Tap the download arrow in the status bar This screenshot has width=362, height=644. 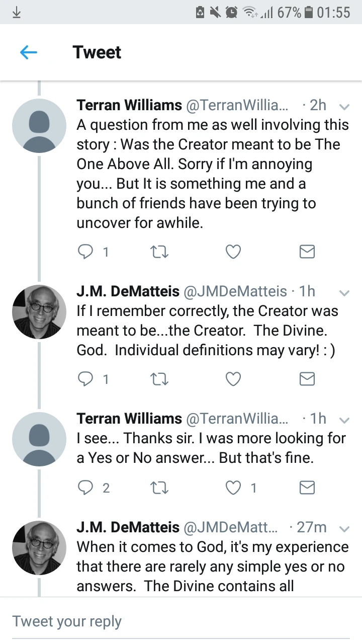click(x=16, y=12)
